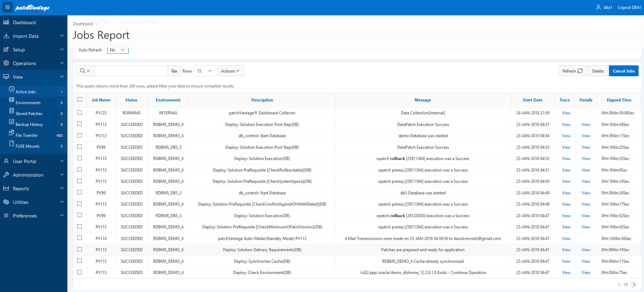Open File Transfer in sidebar
This screenshot has width=644, height=292.
tap(27, 135)
